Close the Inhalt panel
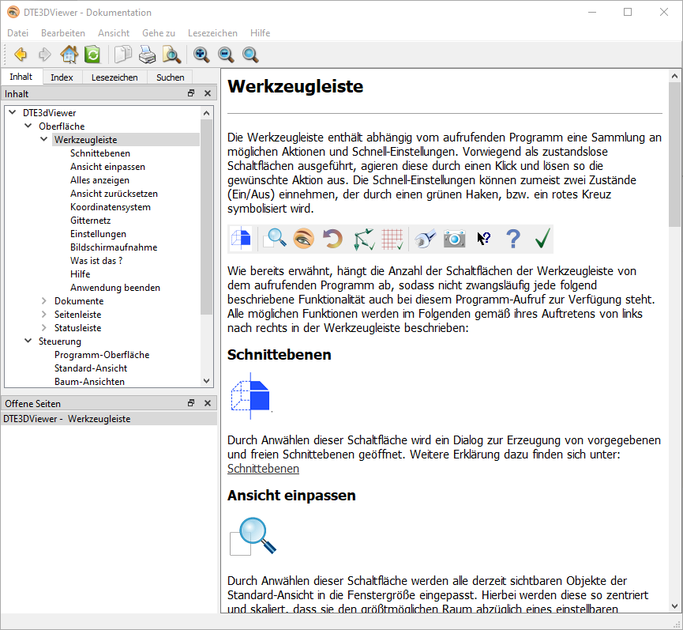Screen dimensions: 683x630 [x=208, y=93]
